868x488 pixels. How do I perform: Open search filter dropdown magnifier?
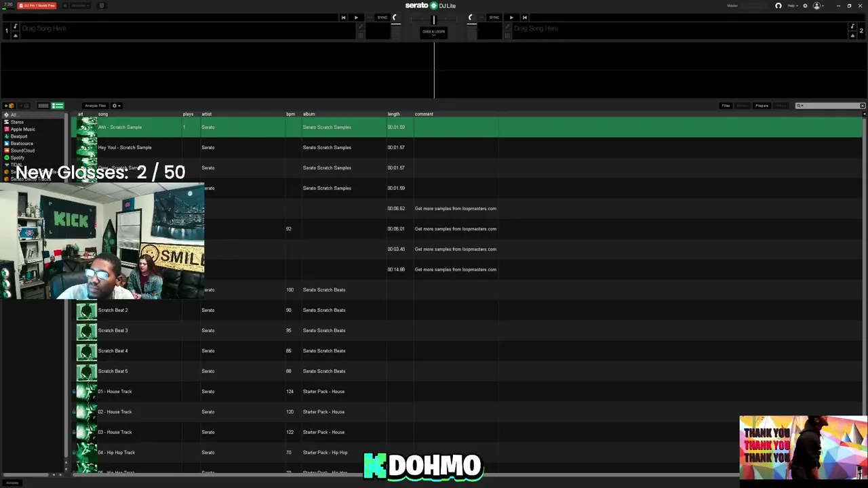pyautogui.click(x=800, y=106)
